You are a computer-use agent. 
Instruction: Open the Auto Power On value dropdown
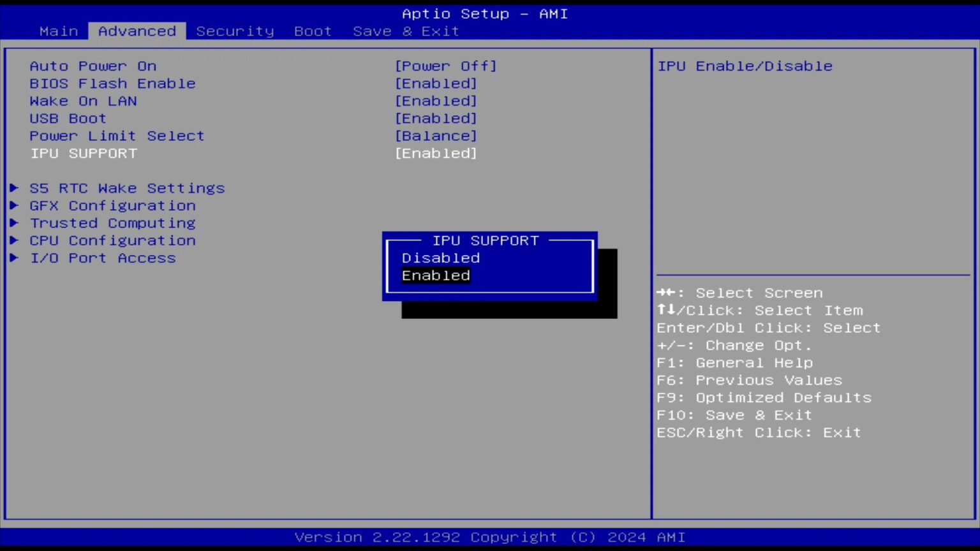(445, 66)
